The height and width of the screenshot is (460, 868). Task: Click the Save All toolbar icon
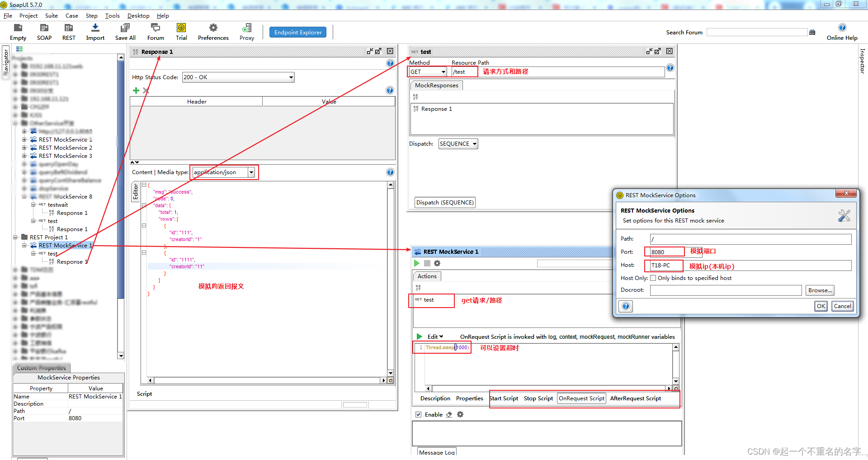point(125,28)
